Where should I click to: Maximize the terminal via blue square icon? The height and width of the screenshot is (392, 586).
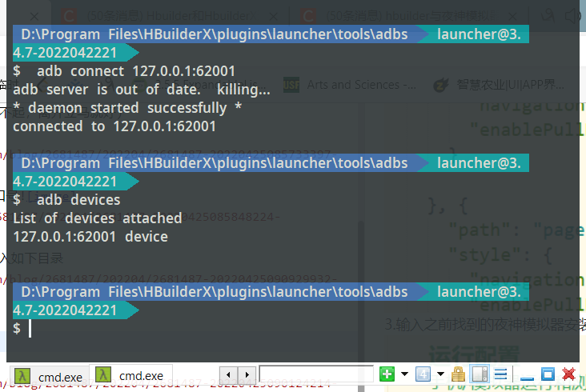(x=548, y=374)
